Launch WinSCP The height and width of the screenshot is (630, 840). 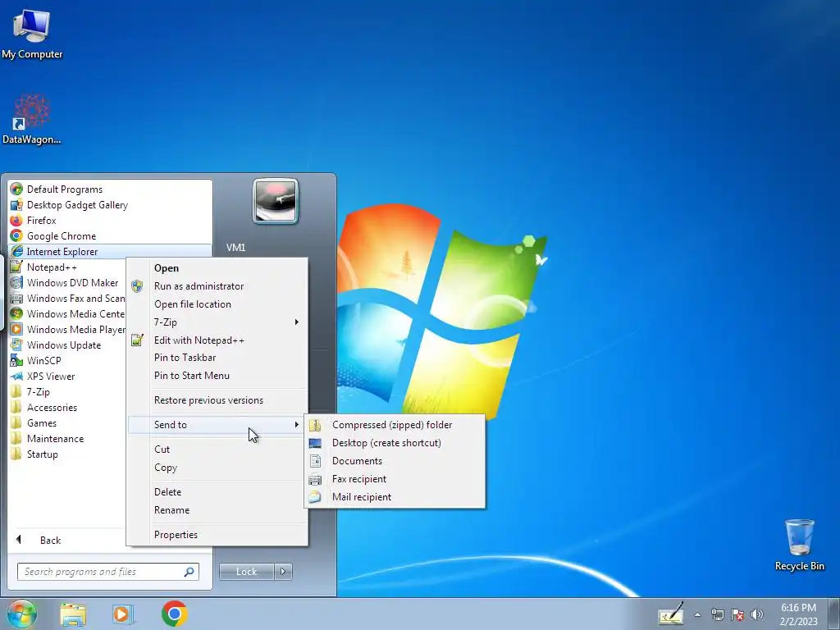tap(67, 360)
